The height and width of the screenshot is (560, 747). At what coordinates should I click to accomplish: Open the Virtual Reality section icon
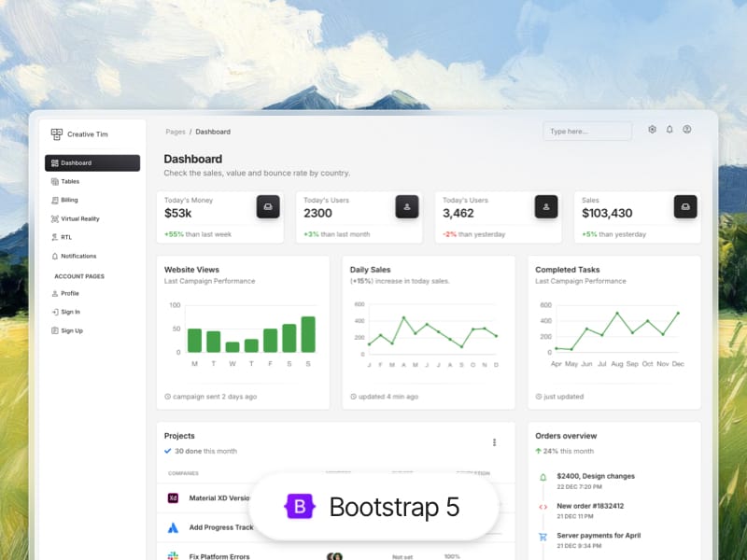[57, 218]
